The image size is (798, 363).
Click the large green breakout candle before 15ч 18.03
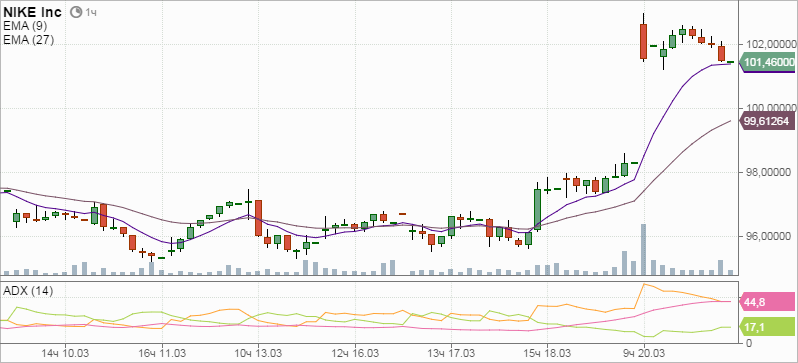537,210
